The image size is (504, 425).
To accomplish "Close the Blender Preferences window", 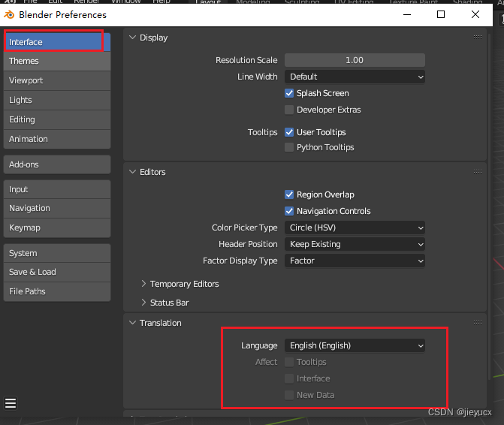I will [x=475, y=14].
